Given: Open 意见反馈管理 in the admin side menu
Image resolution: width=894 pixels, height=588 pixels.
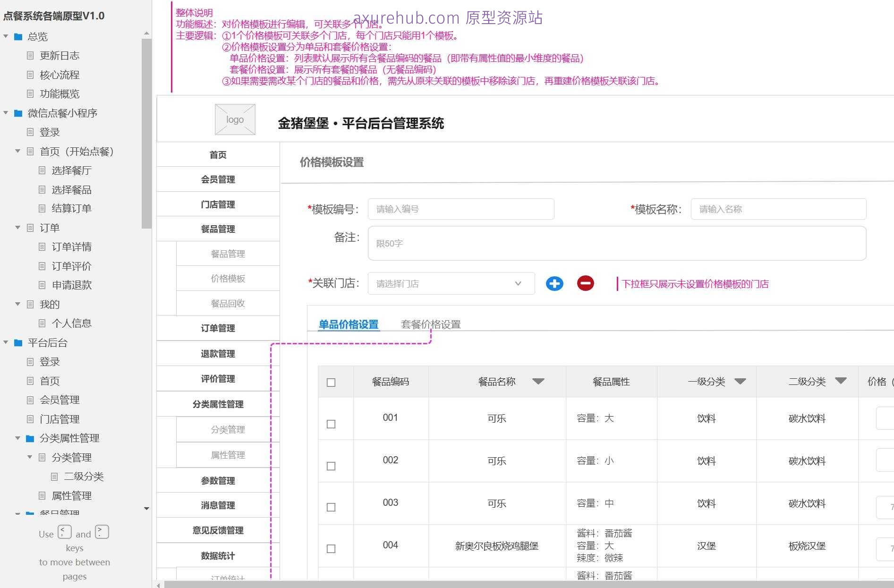Looking at the screenshot, I should 218,530.
